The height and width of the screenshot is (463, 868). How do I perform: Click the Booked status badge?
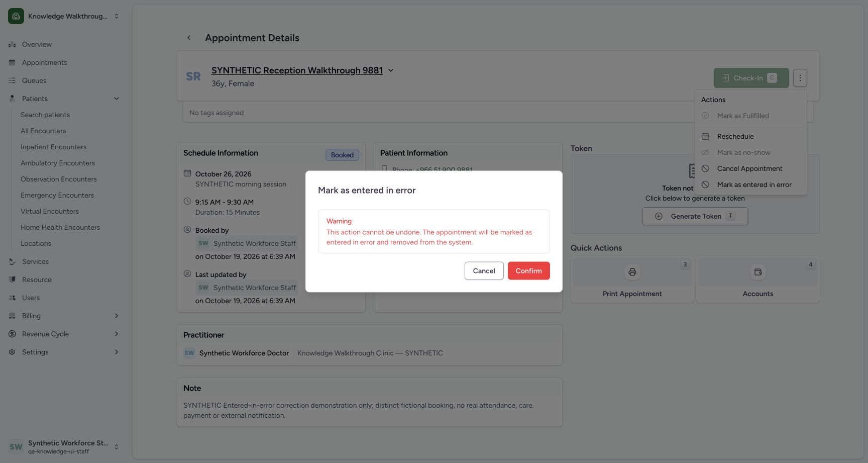pyautogui.click(x=342, y=155)
